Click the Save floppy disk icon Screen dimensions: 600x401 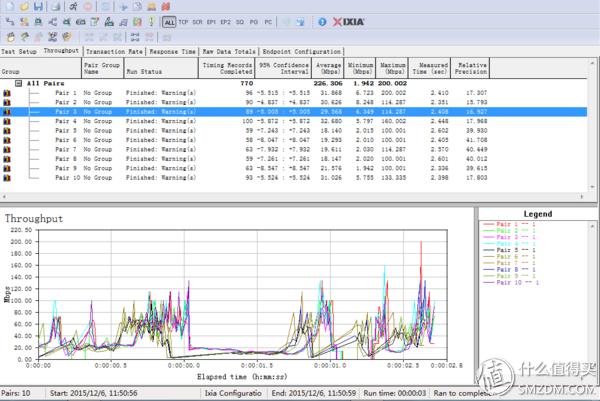point(37,7)
